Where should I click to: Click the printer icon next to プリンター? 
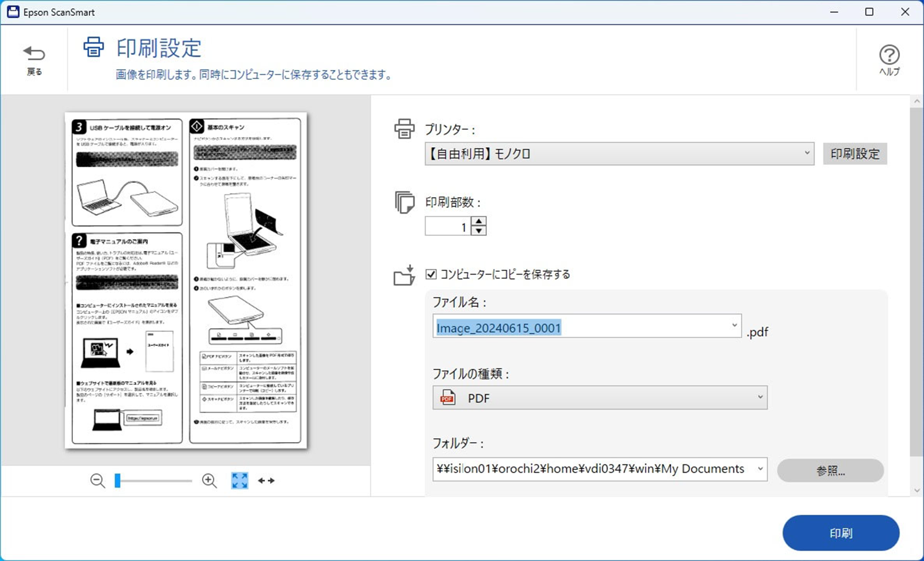click(404, 129)
